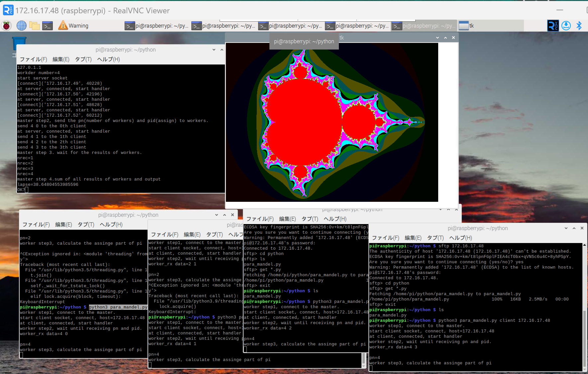Click "master step 3. wait for the results" line
This screenshot has height=374, width=588.
tap(80, 153)
